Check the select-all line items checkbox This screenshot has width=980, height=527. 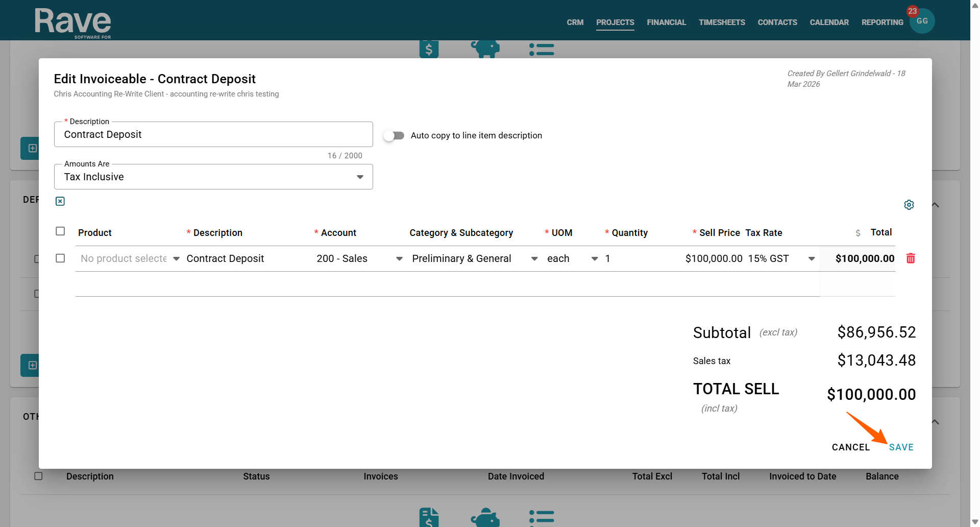60,231
